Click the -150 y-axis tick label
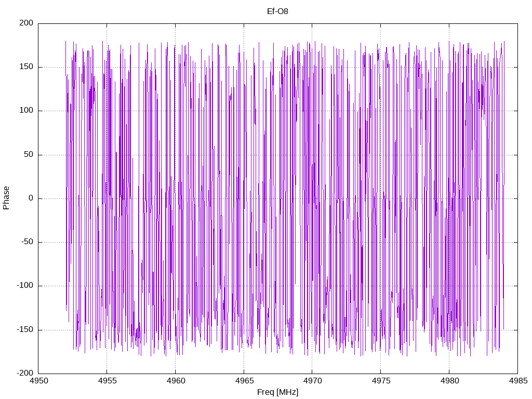 pyautogui.click(x=25, y=329)
